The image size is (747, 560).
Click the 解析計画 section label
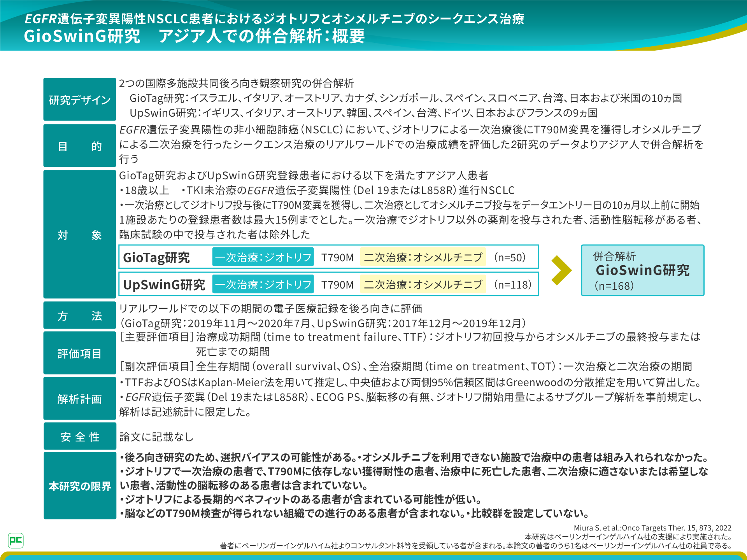80,399
